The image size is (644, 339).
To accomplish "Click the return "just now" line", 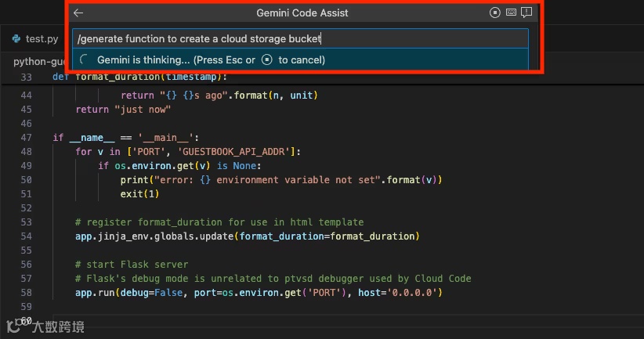I will click(x=123, y=110).
